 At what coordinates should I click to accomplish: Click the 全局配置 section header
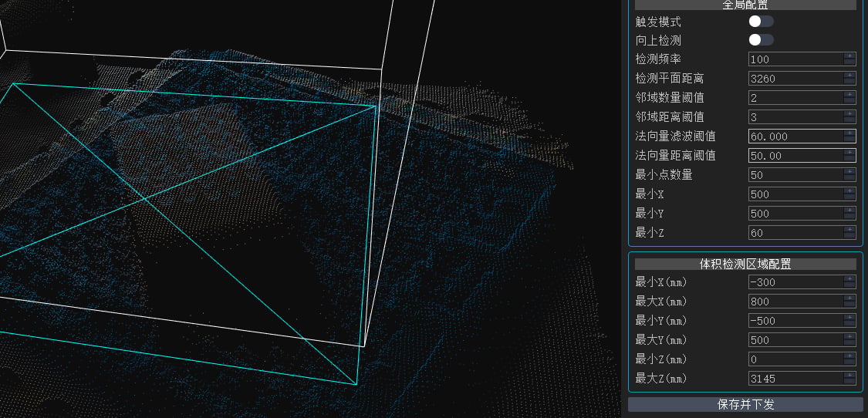coord(745,5)
